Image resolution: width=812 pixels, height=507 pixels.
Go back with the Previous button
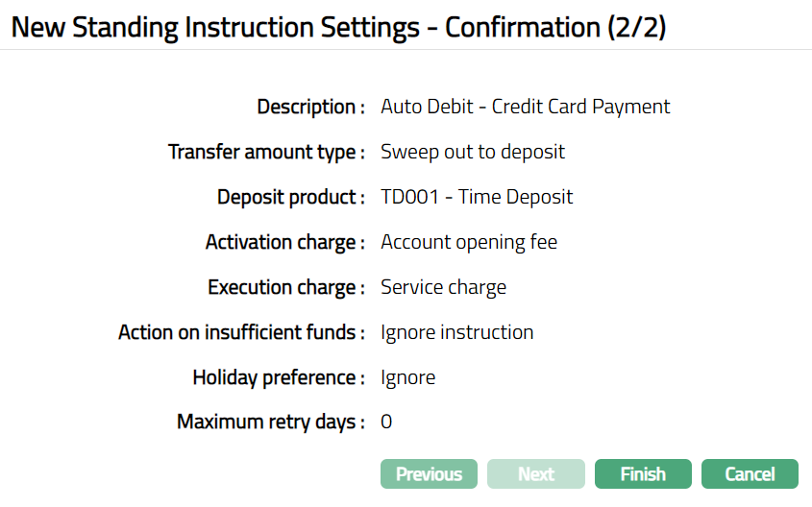click(429, 474)
